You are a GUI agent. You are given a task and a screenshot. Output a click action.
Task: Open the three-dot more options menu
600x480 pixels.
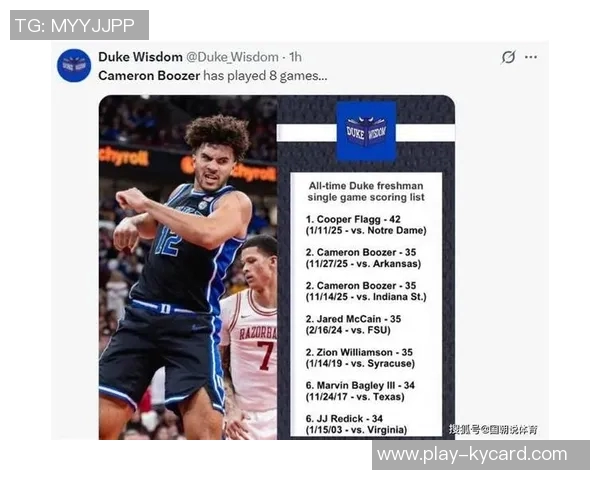pos(531,57)
